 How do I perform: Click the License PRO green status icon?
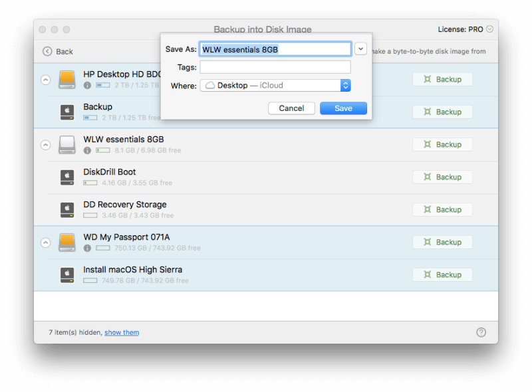489,29
